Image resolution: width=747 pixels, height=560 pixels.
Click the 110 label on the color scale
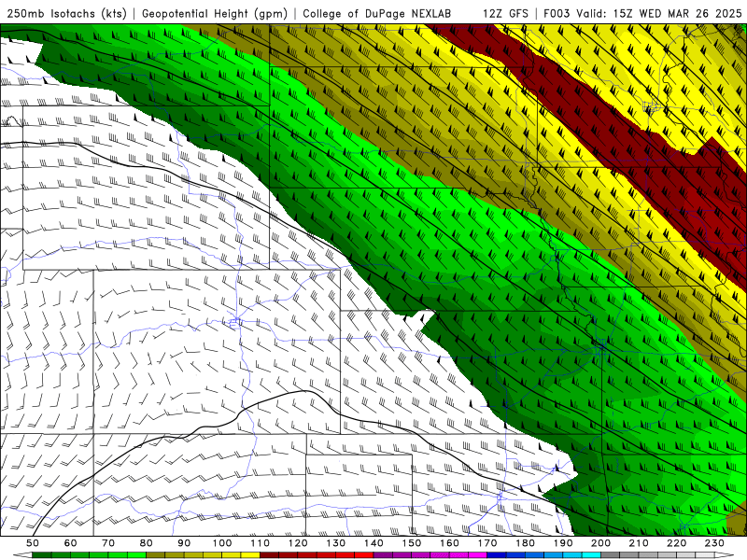(261, 543)
